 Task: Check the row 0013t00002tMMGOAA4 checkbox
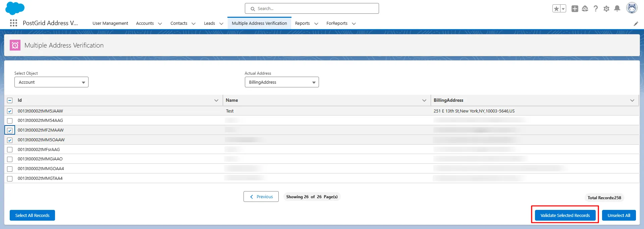point(10,169)
